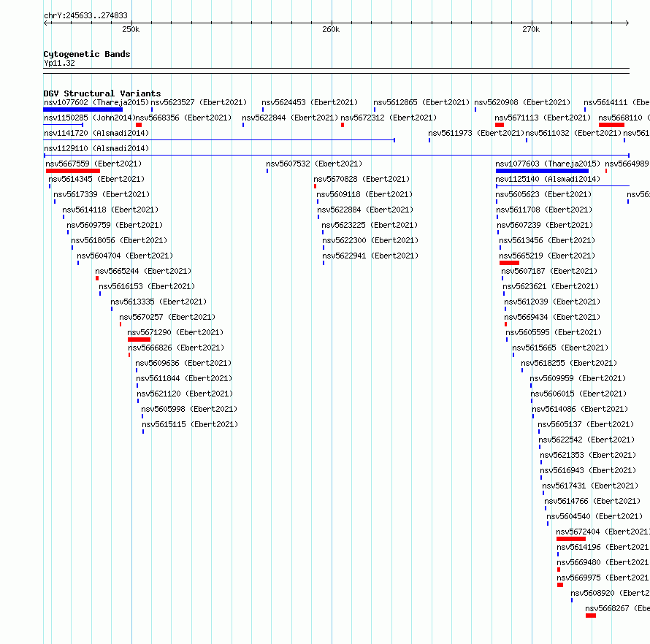Select nsv5611708 (Ebert2021) label
The image size is (650, 644).
(x=544, y=210)
